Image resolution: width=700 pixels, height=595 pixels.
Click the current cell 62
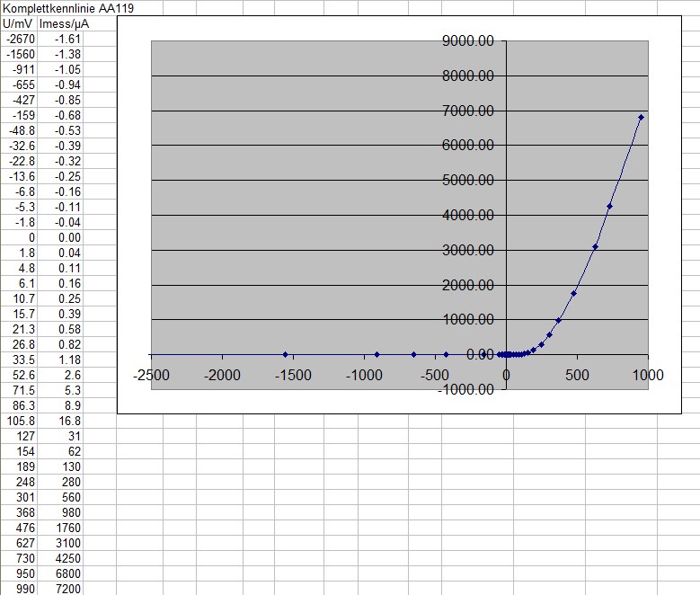tap(60, 451)
